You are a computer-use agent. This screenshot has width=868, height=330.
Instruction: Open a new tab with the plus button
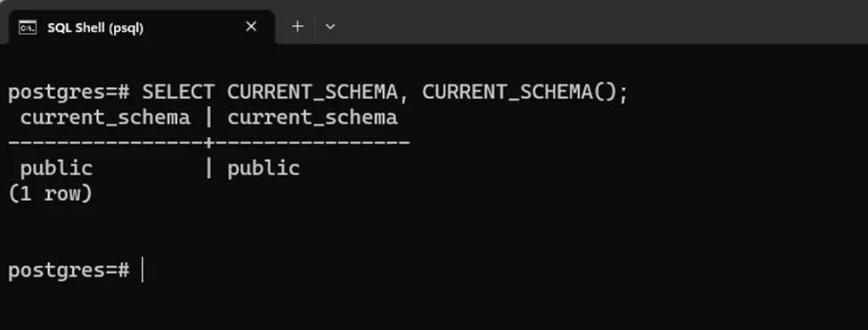click(x=298, y=27)
